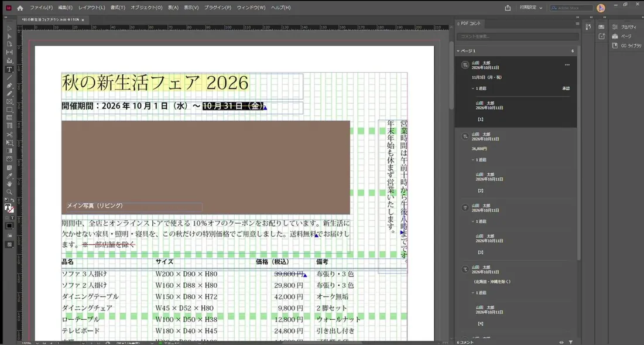Screen dimensions: 644x345
Task: Open the レイアウト(L) menu
Action: pyautogui.click(x=91, y=8)
